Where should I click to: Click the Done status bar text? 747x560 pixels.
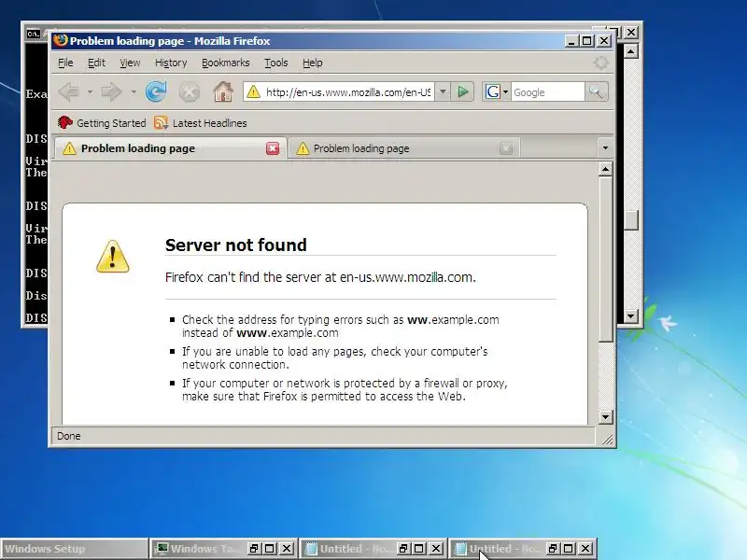68,436
